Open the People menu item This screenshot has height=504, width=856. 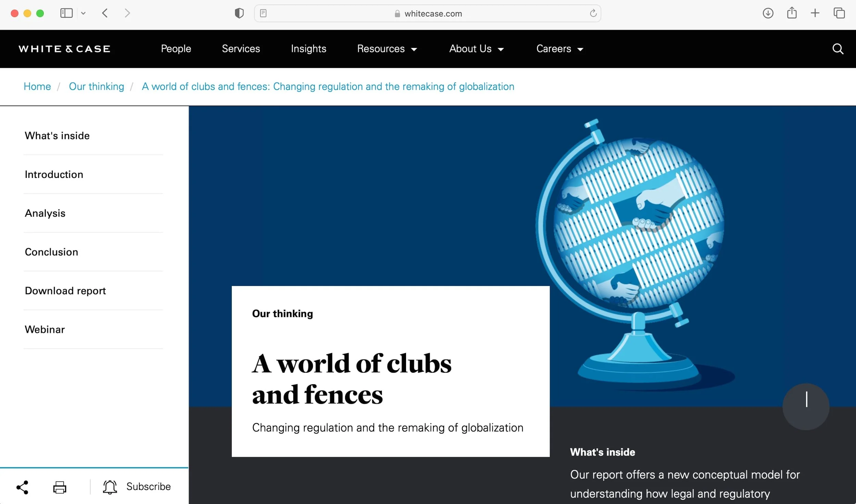coord(176,49)
